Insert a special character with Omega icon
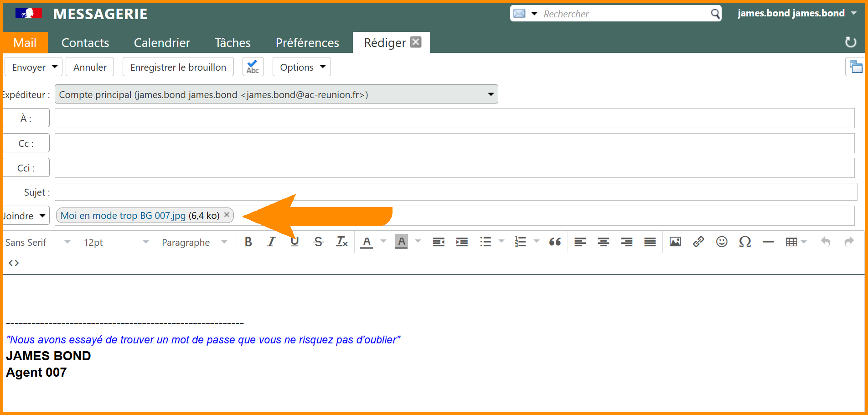 point(745,242)
